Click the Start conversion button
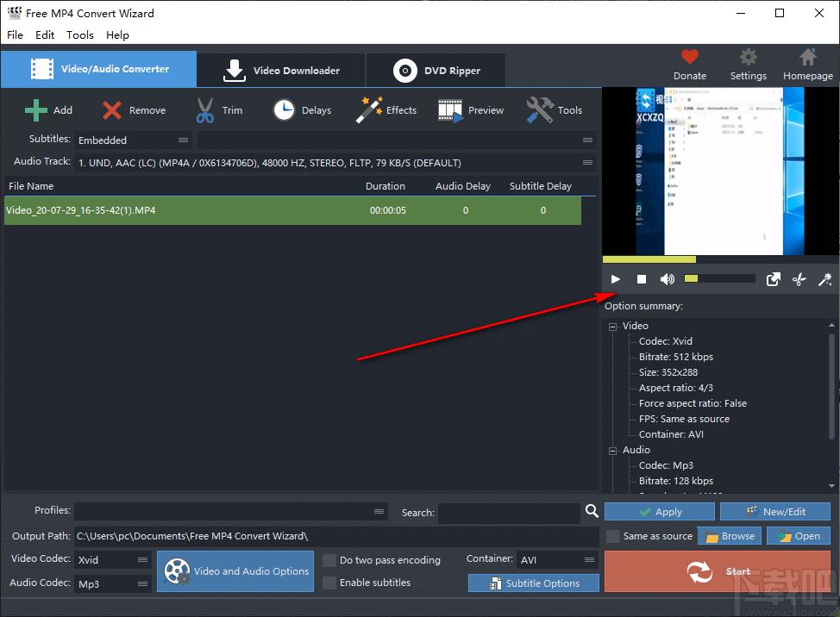The image size is (840, 617). pyautogui.click(x=718, y=571)
